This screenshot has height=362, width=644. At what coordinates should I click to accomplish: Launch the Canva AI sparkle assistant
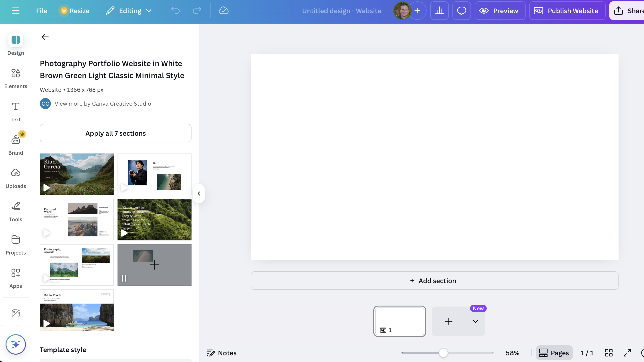[15, 344]
